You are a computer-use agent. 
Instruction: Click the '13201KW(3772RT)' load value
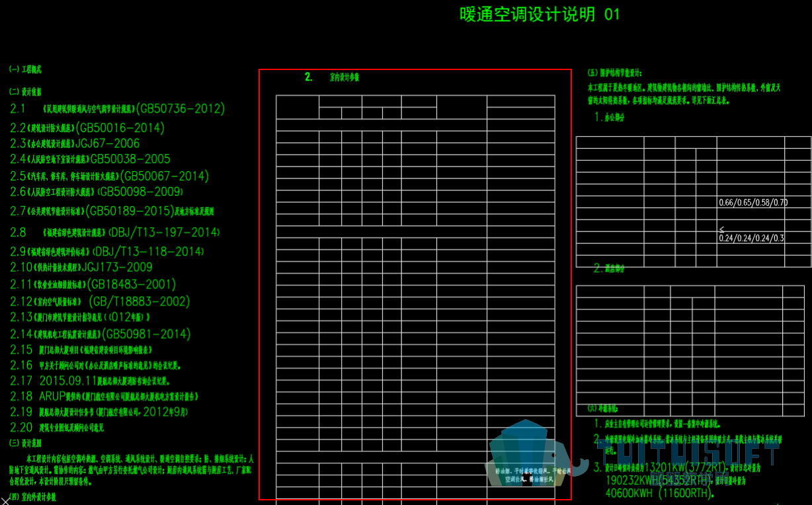(x=686, y=468)
